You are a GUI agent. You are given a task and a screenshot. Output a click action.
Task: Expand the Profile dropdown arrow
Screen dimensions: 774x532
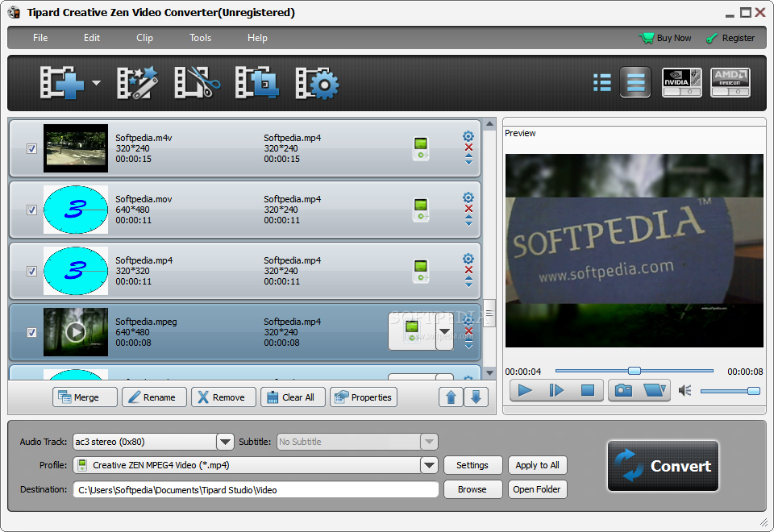point(430,465)
